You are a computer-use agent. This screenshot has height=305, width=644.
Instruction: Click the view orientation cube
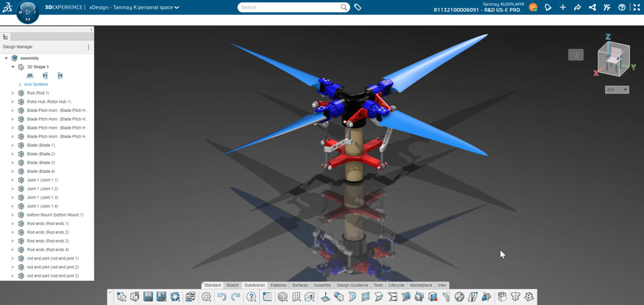click(613, 58)
